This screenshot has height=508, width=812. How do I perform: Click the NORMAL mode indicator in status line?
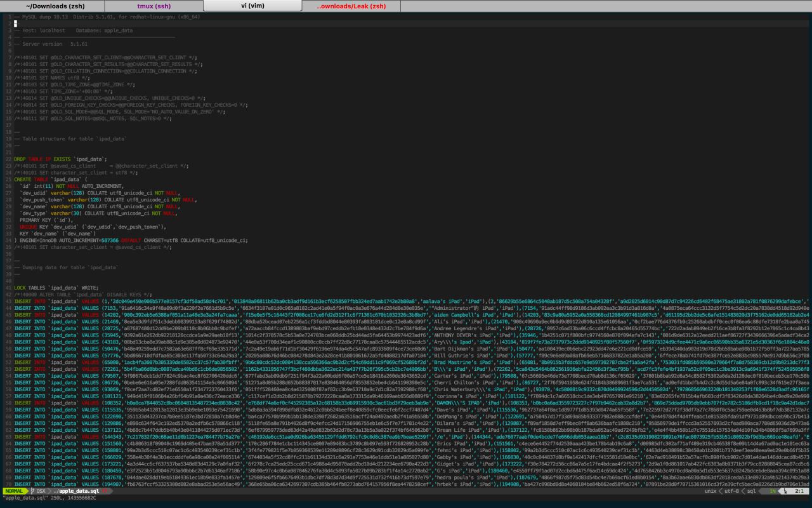(x=15, y=491)
